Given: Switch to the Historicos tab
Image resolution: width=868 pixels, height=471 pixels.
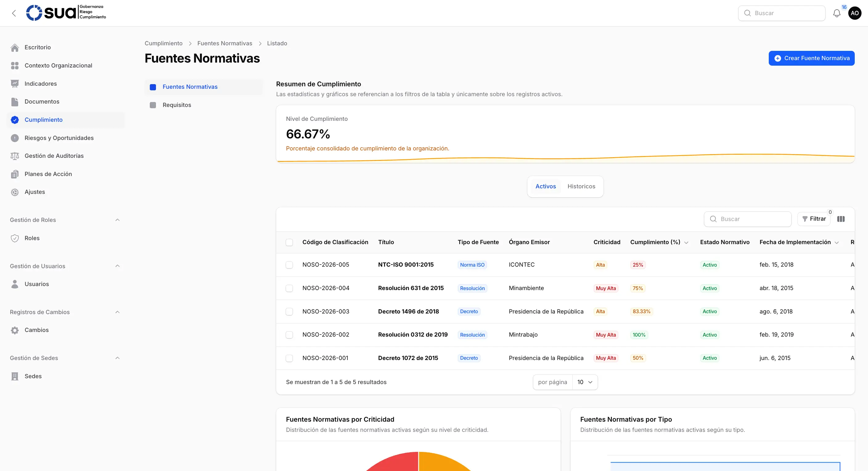Looking at the screenshot, I should (581, 186).
